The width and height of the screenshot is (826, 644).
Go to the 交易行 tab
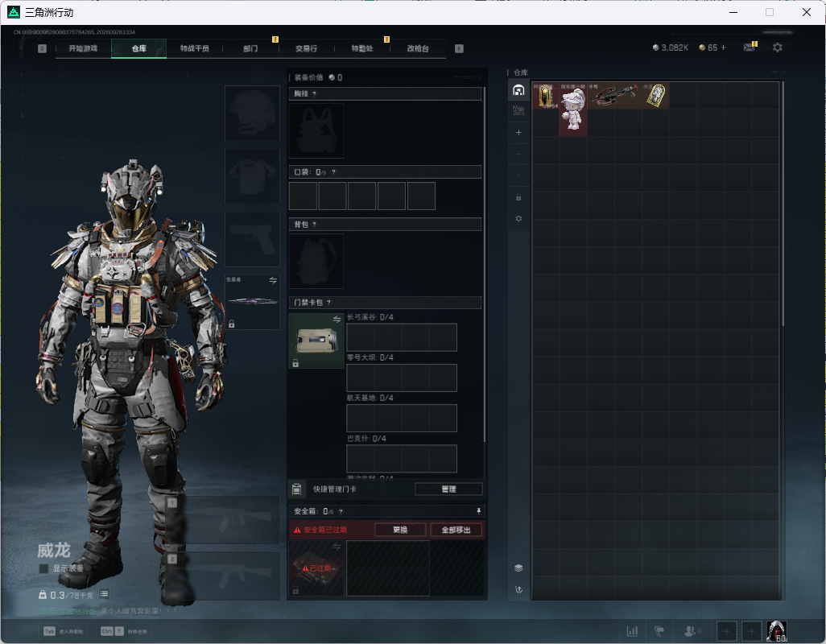click(306, 48)
